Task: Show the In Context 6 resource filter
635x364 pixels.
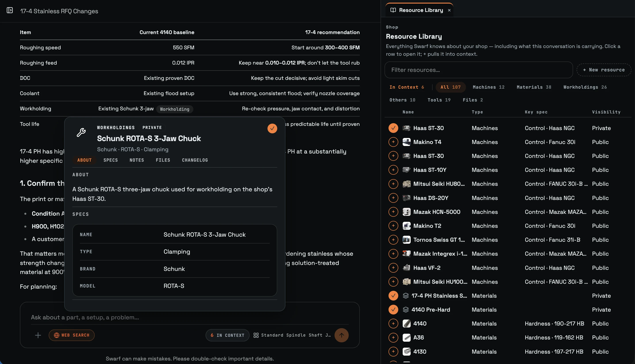Action: tap(407, 87)
